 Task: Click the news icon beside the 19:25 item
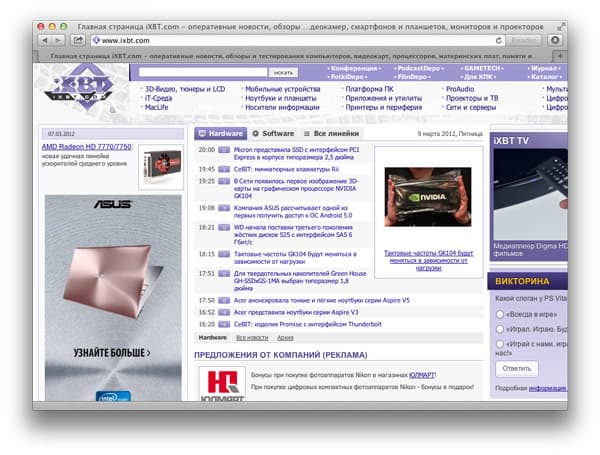click(x=224, y=181)
